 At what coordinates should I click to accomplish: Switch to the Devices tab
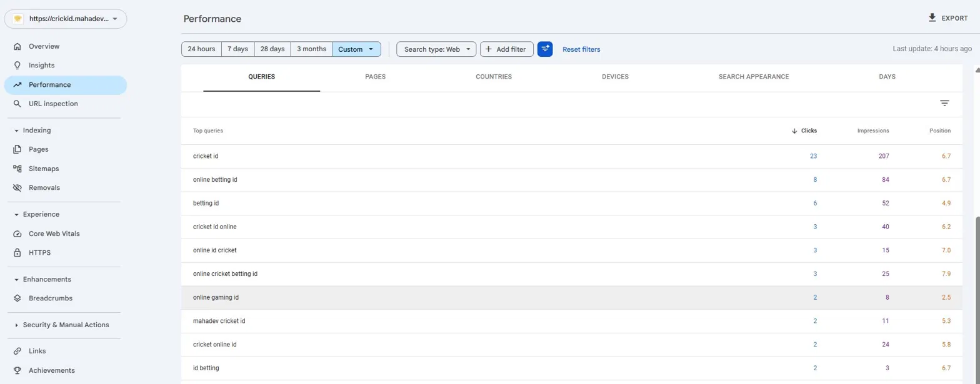(615, 77)
